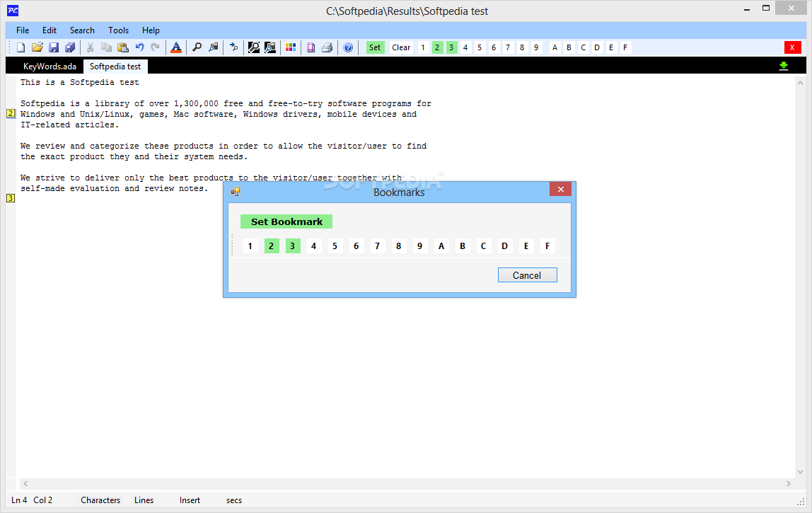Choose bookmark E in the Bookmarks dialog

coord(526,246)
